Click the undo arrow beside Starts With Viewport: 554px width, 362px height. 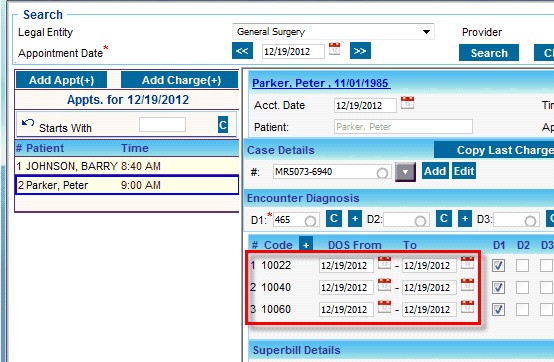tap(28, 123)
